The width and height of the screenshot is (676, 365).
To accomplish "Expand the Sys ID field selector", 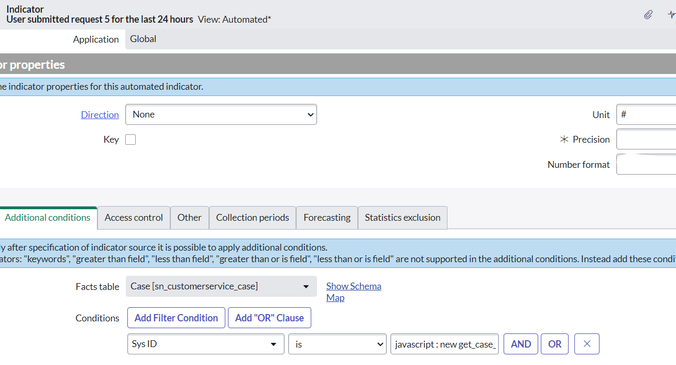I will [x=206, y=344].
